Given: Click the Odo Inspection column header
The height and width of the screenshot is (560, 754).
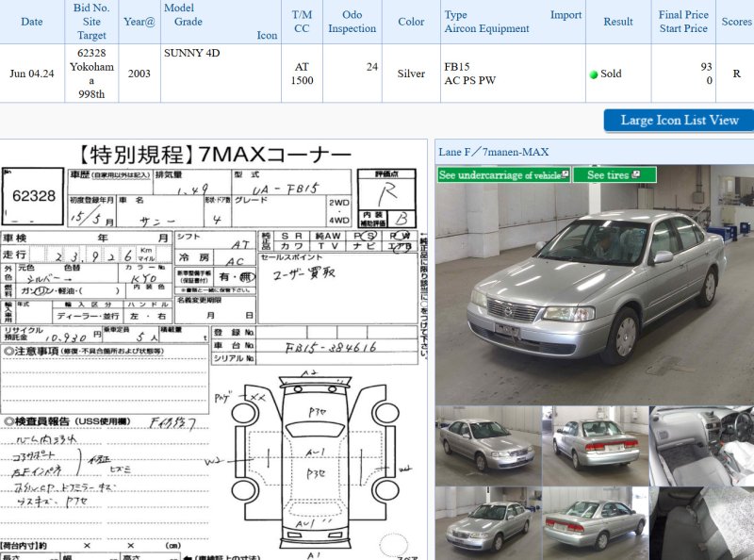Looking at the screenshot, I should [352, 22].
